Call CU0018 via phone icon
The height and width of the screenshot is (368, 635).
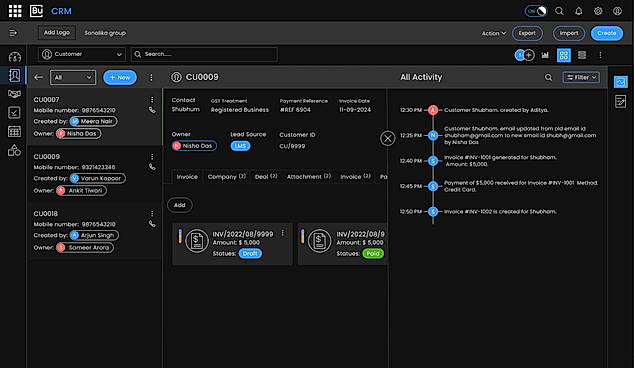[152, 224]
